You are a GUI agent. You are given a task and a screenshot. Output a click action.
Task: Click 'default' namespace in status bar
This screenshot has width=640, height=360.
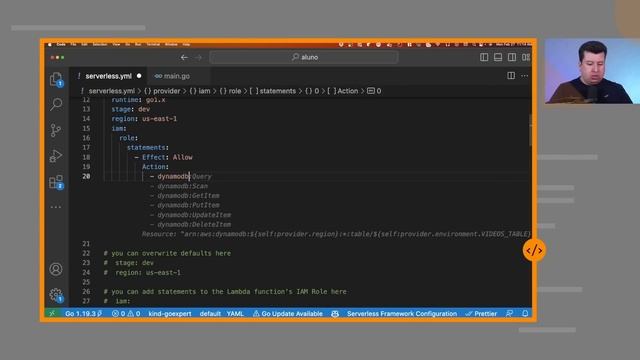(210, 313)
